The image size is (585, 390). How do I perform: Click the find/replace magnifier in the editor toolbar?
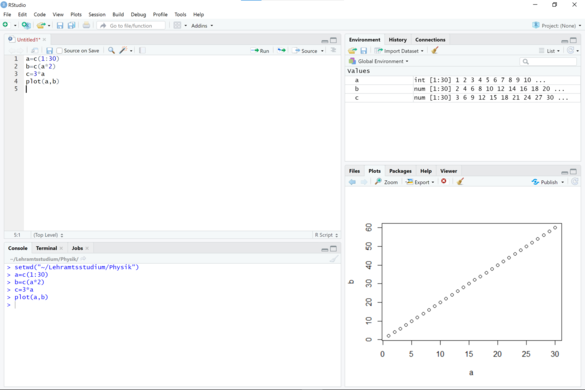[111, 50]
